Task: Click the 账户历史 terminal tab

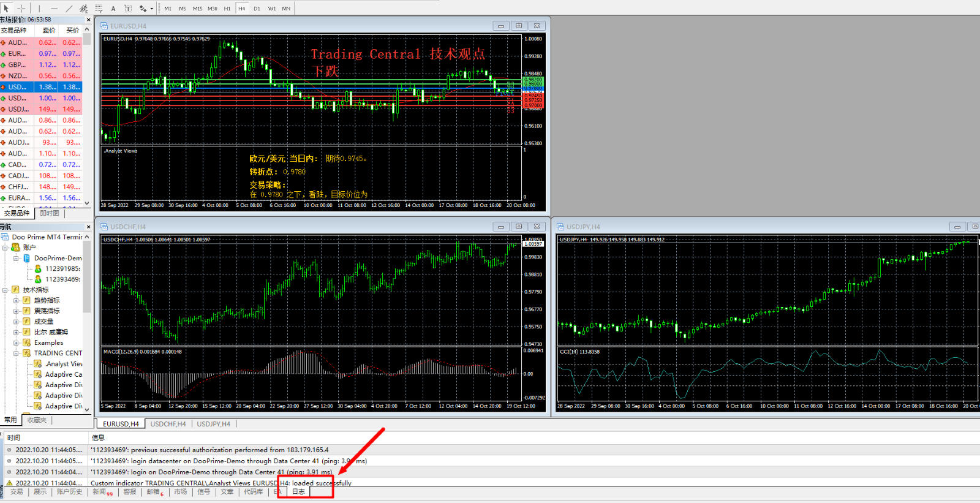Action: [x=69, y=491]
